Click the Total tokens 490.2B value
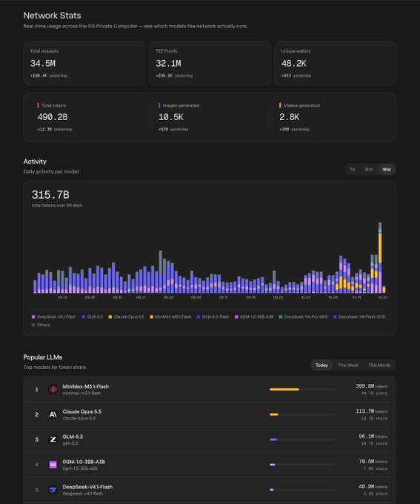420x504 pixels. coord(53,117)
